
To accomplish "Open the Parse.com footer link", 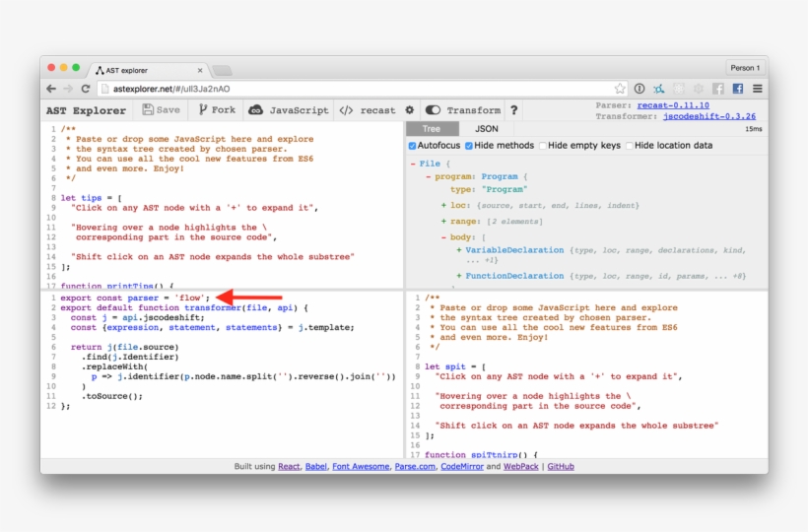I will coord(415,467).
